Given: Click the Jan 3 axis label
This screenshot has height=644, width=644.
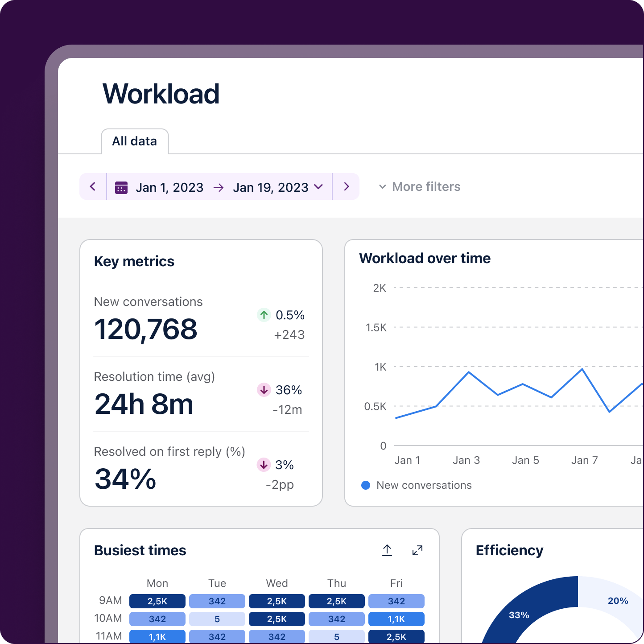Looking at the screenshot, I should click(x=466, y=460).
